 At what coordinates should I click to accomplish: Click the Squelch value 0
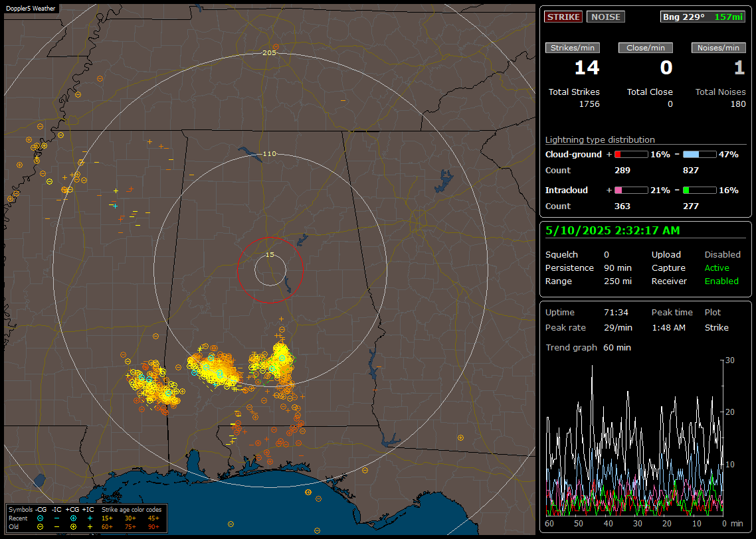click(607, 255)
